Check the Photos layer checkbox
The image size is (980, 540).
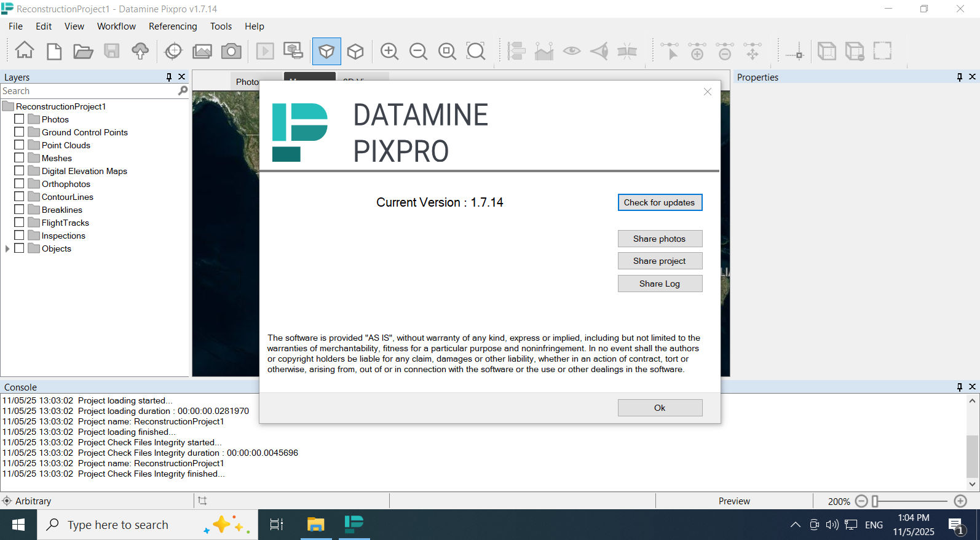coord(19,119)
